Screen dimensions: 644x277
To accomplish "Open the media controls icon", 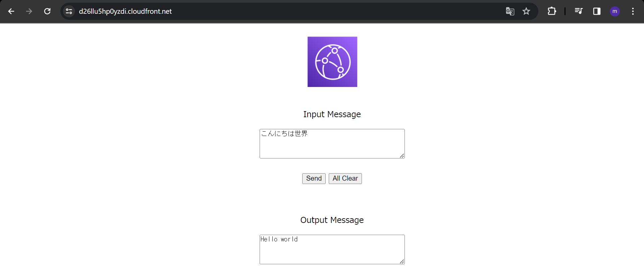I will 579,11.
